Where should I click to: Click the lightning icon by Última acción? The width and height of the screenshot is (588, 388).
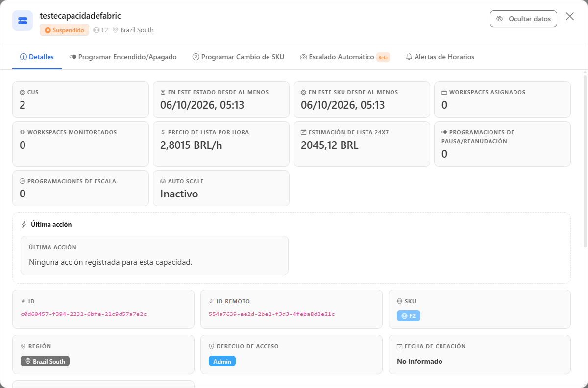[24, 225]
